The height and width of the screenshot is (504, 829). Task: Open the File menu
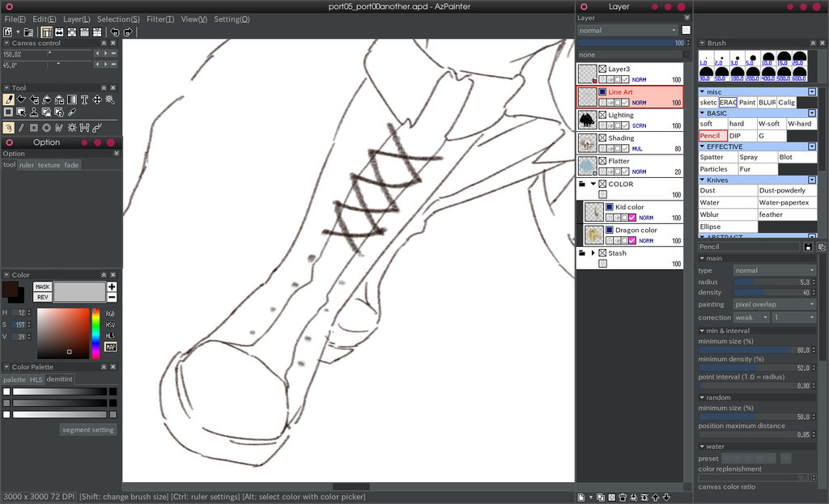tap(15, 19)
